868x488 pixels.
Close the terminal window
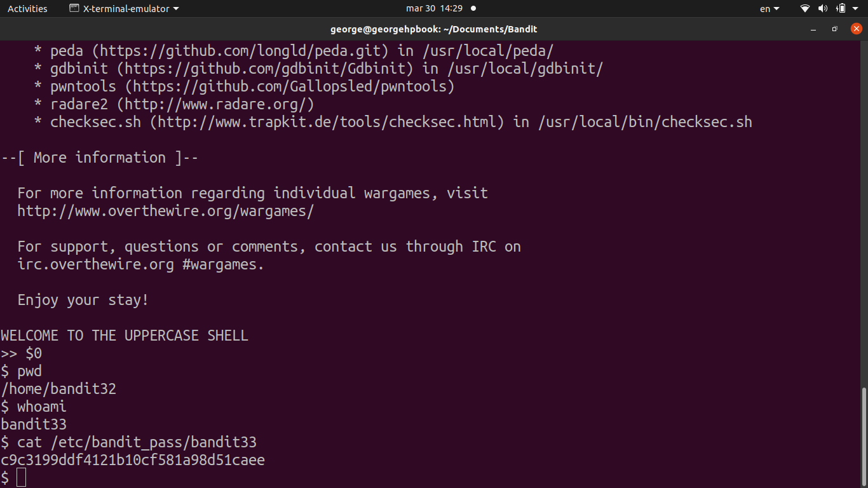point(856,29)
